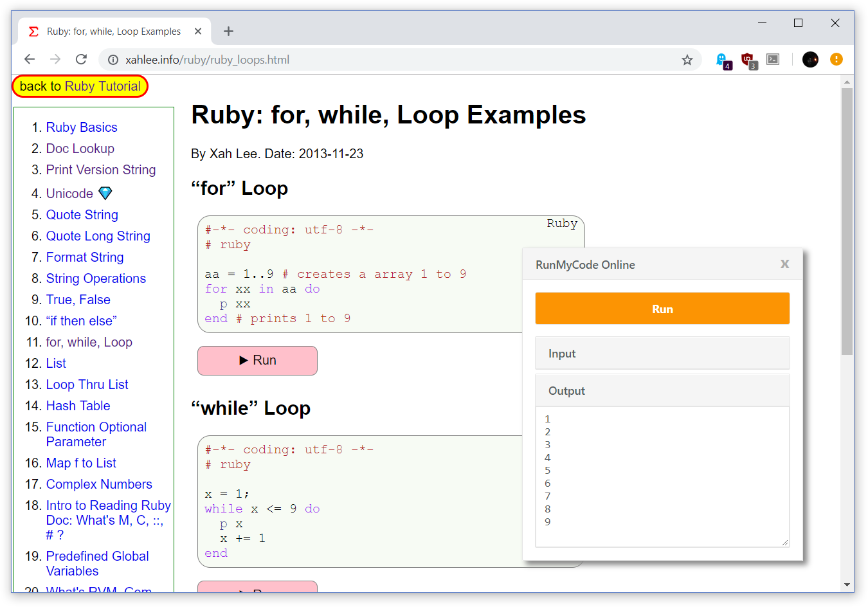Open the Predefined Global Variables link
The image size is (868, 607).
pos(98,563)
